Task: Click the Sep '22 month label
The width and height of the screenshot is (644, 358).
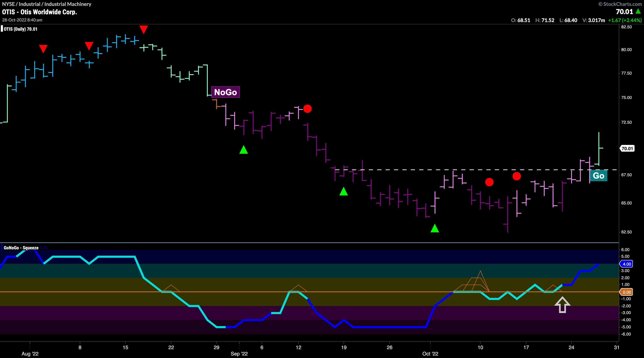Action: [239, 354]
